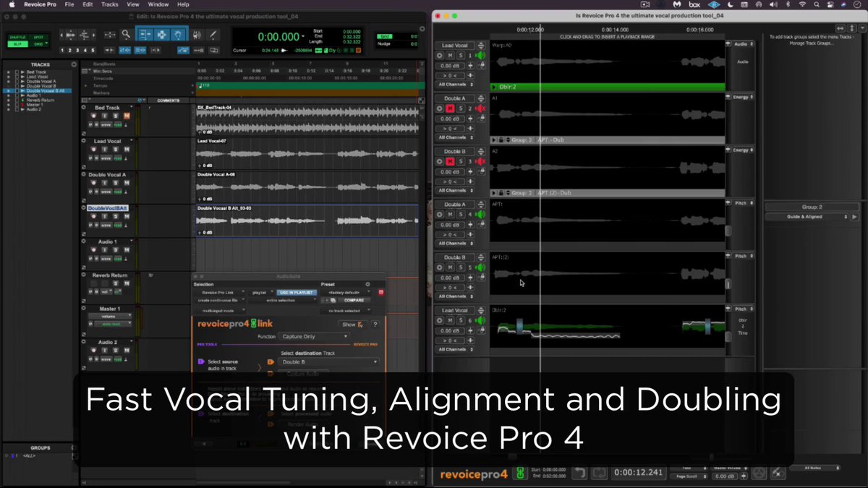Screen dimensions: 868x488
Task: Open the View menu
Action: 134,4
